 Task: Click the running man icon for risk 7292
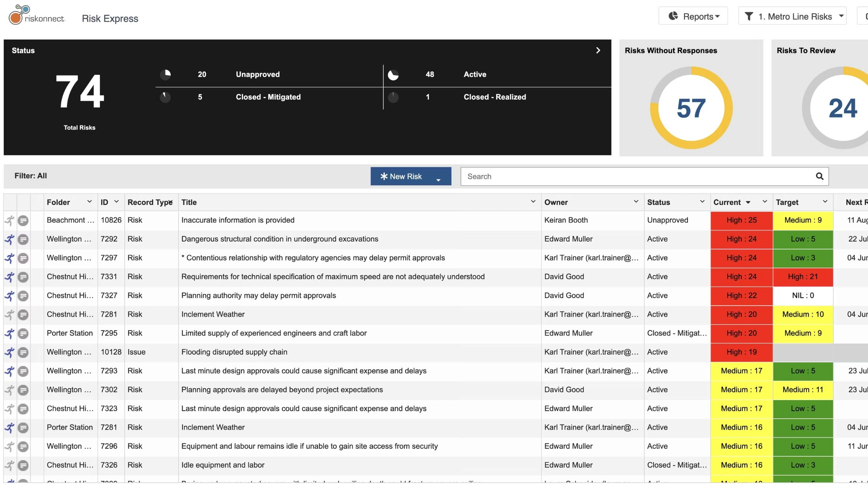pos(10,239)
